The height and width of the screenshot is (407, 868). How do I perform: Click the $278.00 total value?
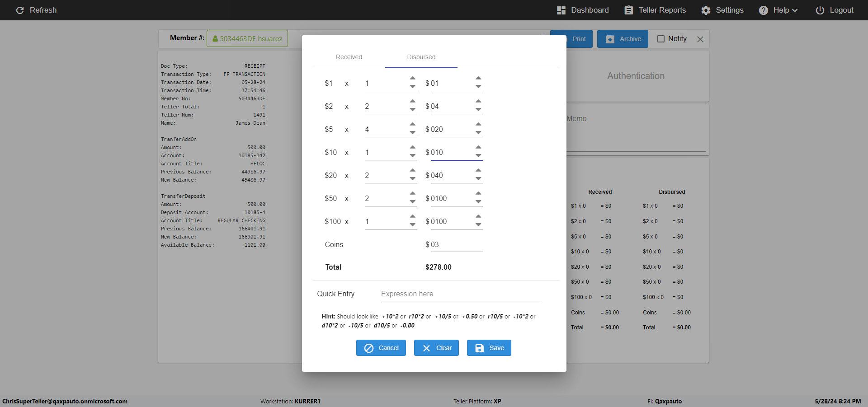(x=438, y=267)
